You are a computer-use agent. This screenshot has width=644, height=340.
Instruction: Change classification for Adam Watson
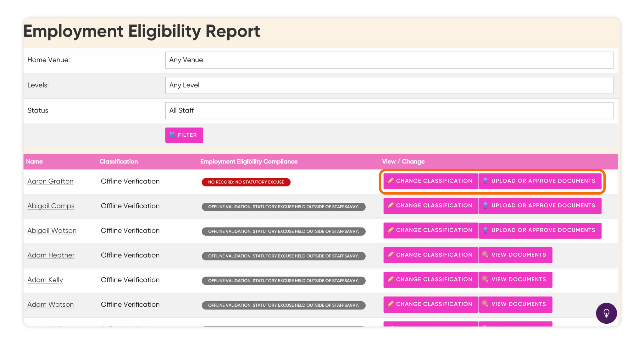pos(430,304)
